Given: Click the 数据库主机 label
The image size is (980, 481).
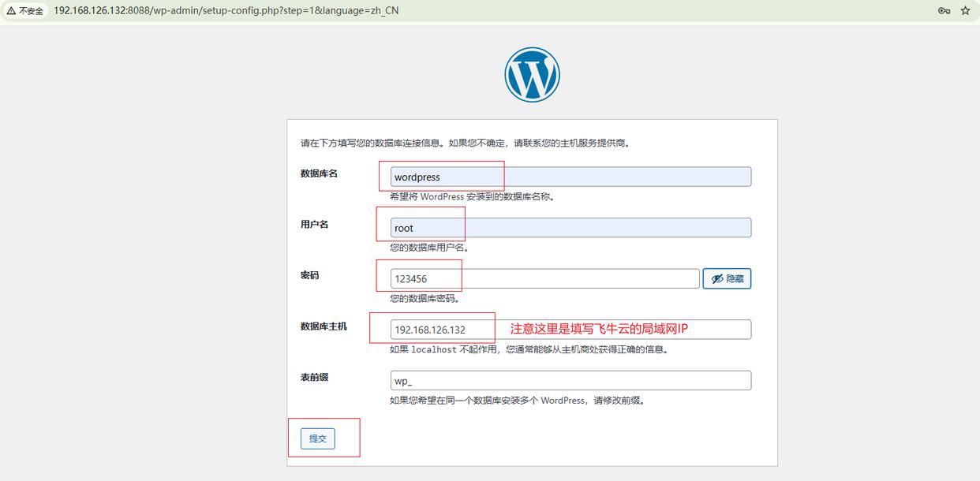Looking at the screenshot, I should pos(324,326).
